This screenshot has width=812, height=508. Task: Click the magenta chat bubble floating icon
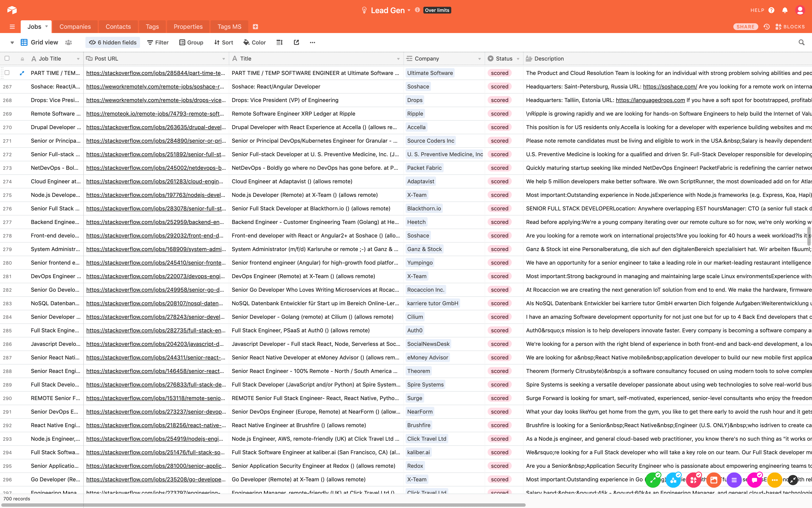tap(755, 480)
